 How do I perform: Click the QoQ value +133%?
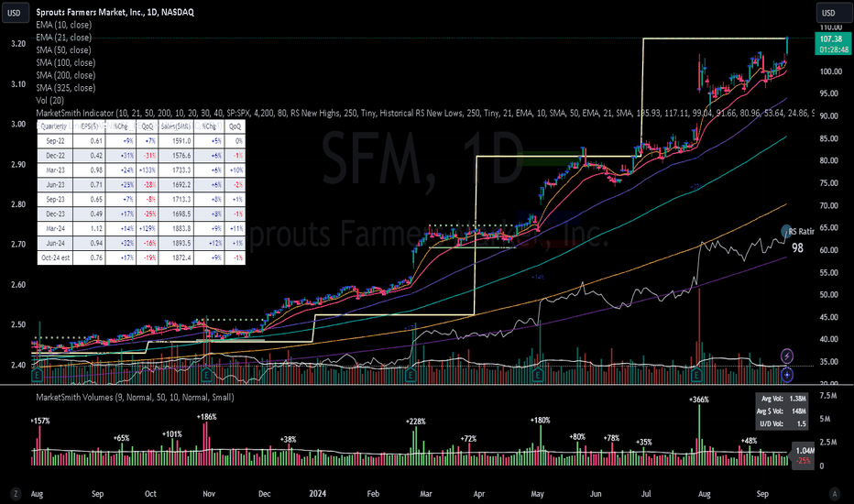click(148, 170)
